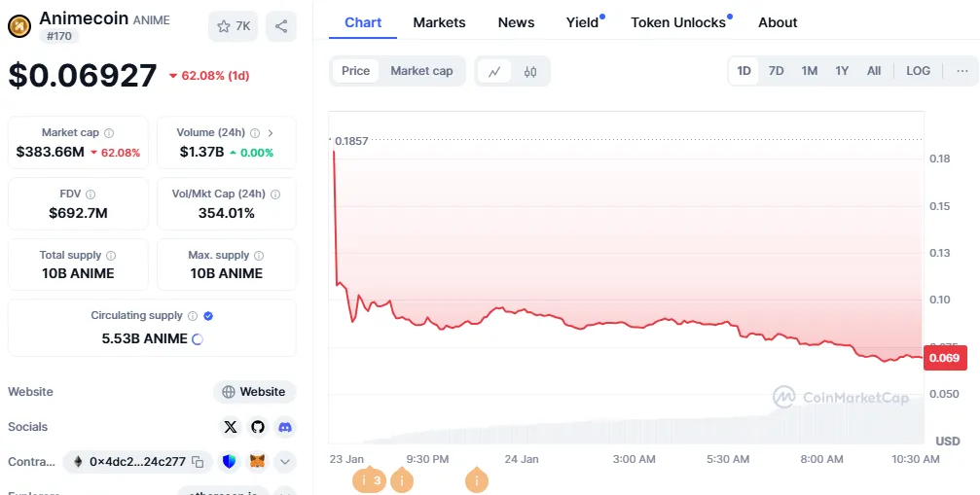Open the Discord social link
Image resolution: width=980 pixels, height=495 pixels.
285,427
